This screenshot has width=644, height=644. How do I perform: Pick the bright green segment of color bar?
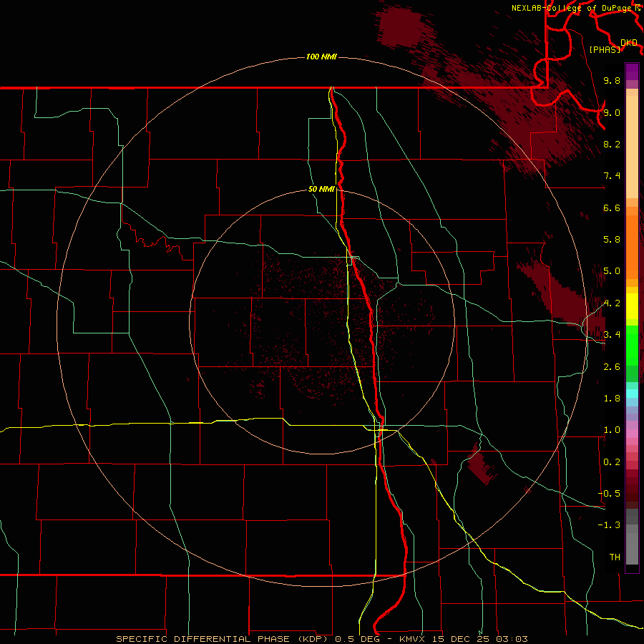[x=632, y=345]
